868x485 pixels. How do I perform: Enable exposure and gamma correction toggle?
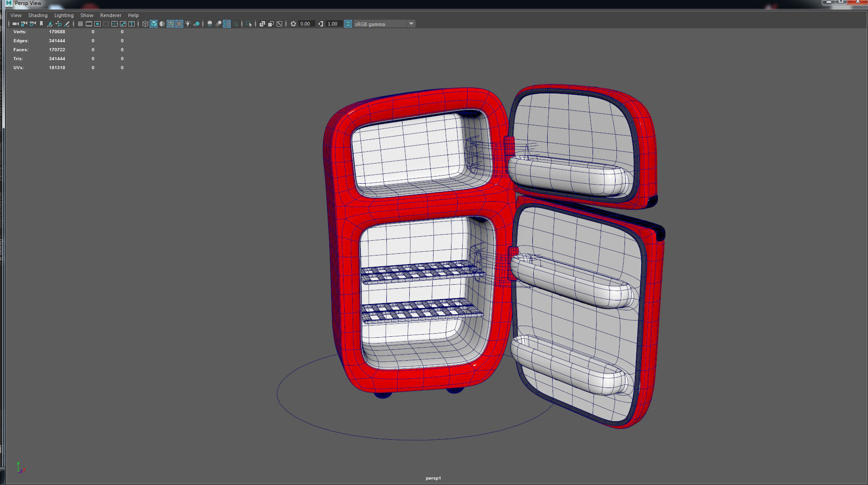point(347,24)
